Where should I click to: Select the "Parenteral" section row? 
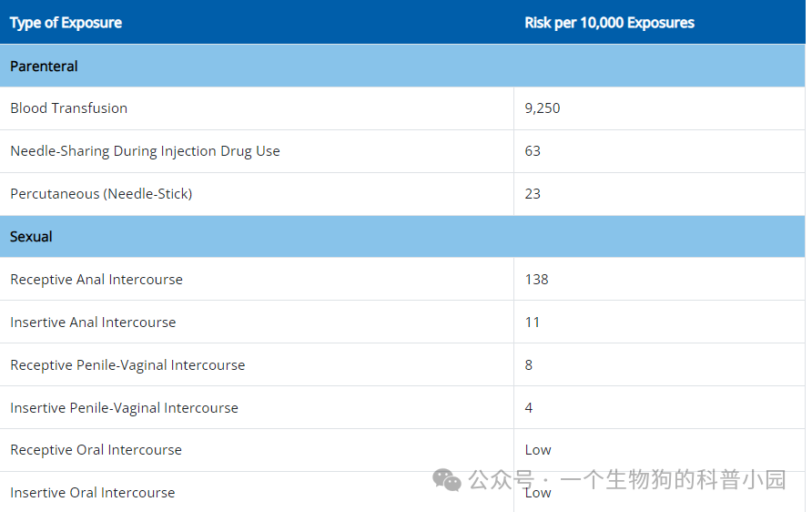coord(402,66)
